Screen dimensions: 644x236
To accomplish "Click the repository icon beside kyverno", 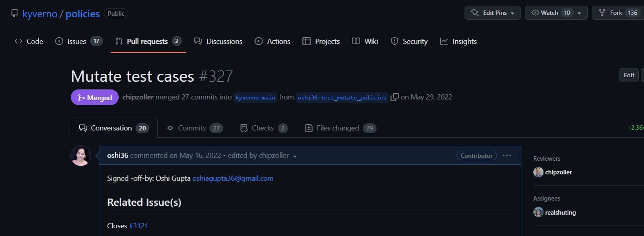I will [x=14, y=13].
